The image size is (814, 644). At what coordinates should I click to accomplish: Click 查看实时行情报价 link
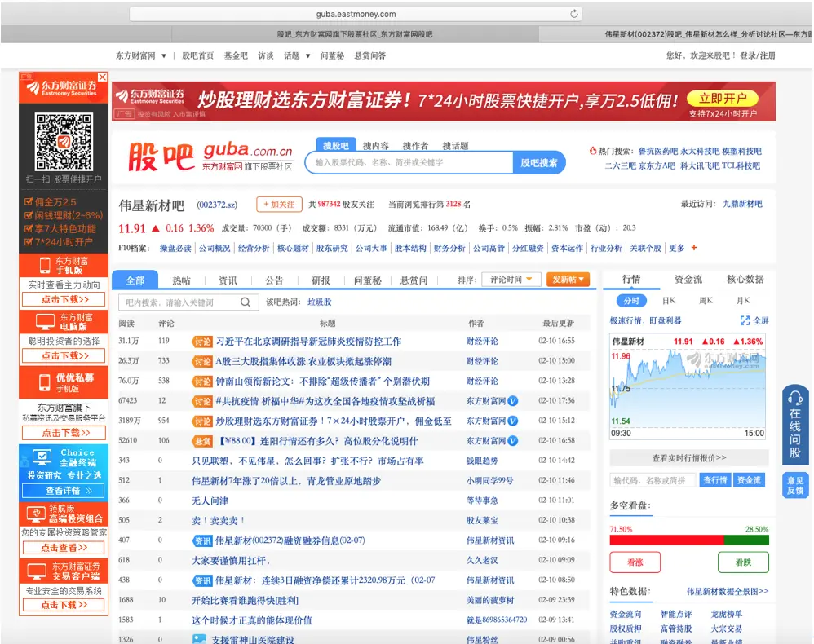coord(689,457)
